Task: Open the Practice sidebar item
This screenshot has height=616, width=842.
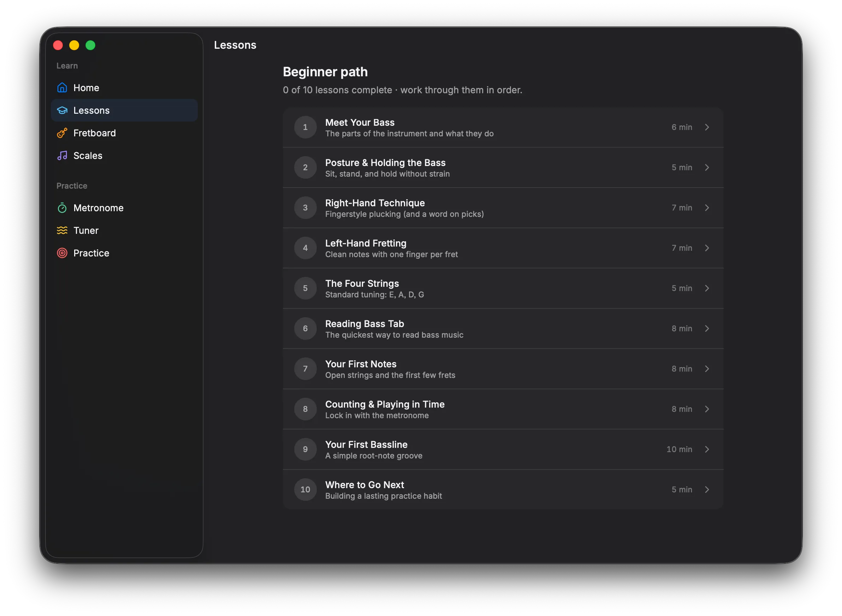Action: (x=124, y=253)
